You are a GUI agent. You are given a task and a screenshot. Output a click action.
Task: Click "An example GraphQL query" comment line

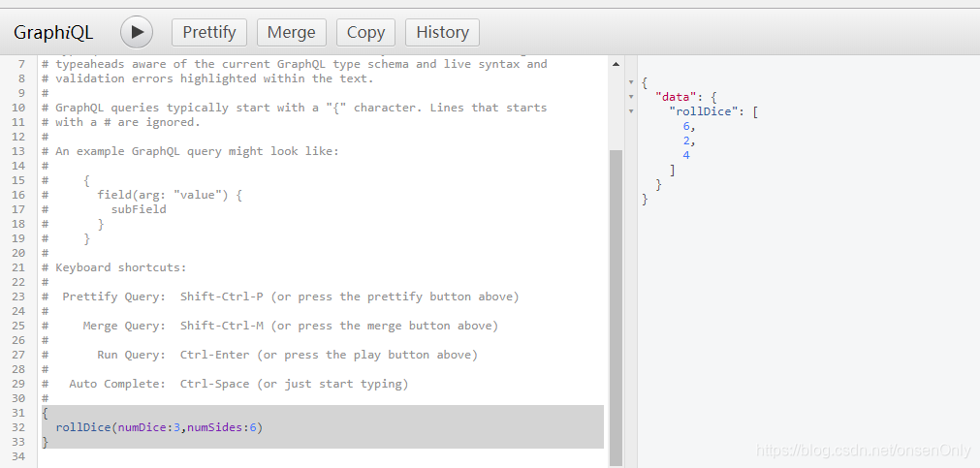[x=190, y=151]
